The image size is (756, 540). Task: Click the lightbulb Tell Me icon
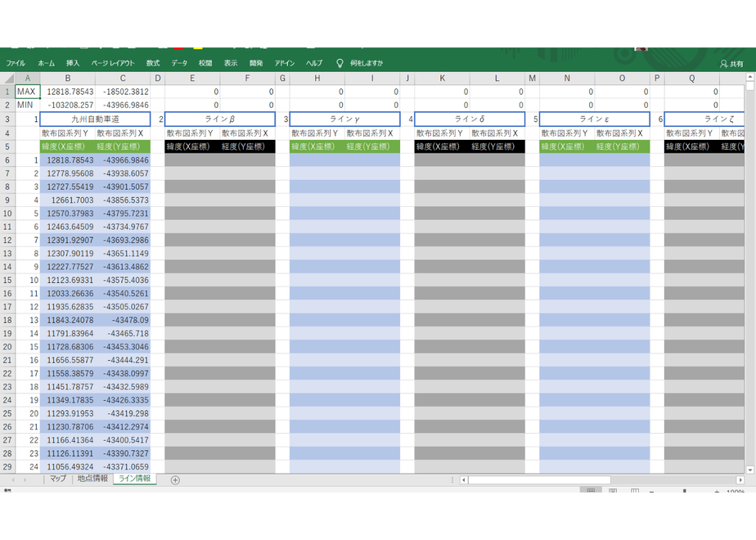point(340,63)
